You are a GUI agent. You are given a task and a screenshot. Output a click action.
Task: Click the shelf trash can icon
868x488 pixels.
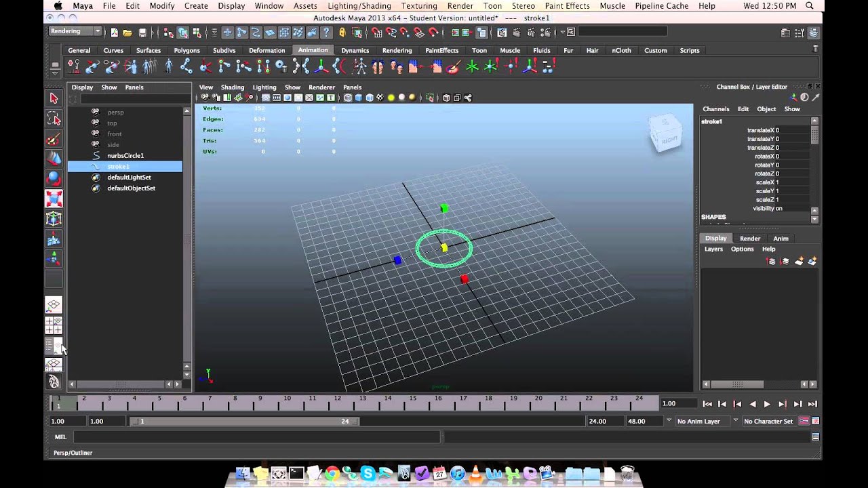click(x=815, y=49)
